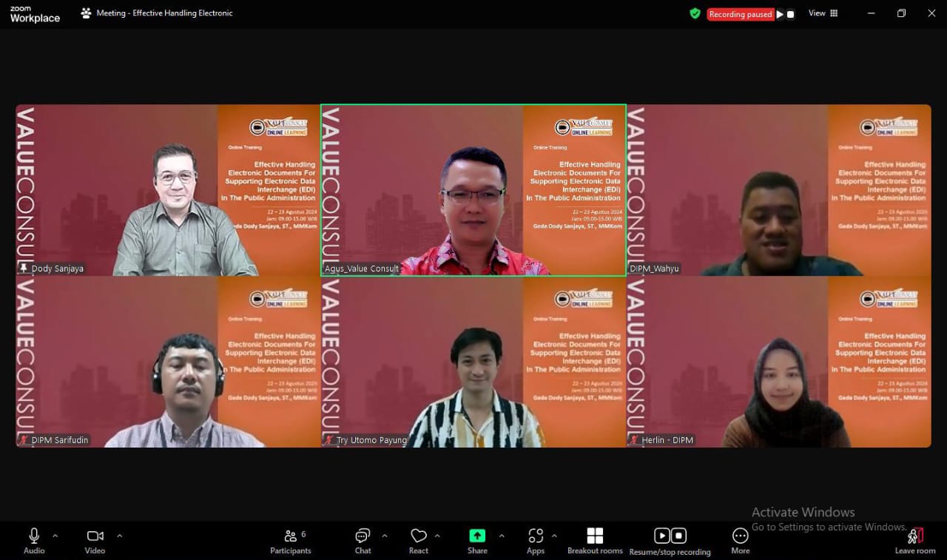Expand the React options arrow
The width and height of the screenshot is (947, 560).
click(437, 536)
